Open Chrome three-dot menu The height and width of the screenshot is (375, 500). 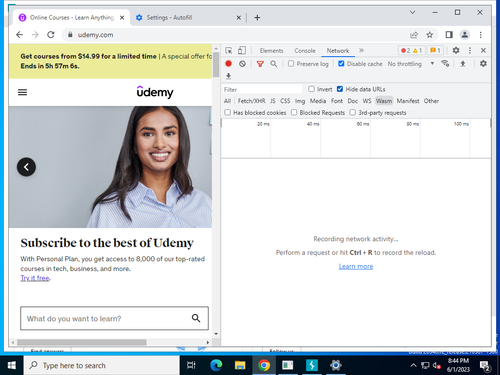tap(481, 35)
